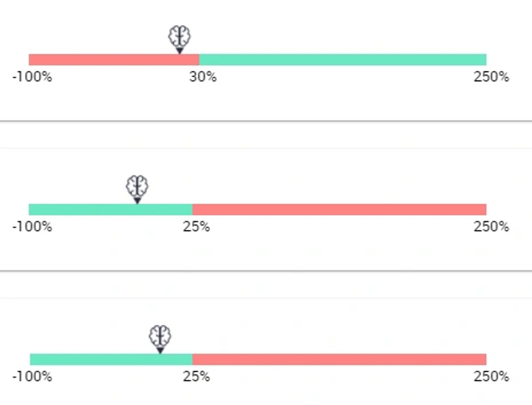The height and width of the screenshot is (405, 532).
Task: Click the brain icon above the second bar
Action: tap(137, 185)
